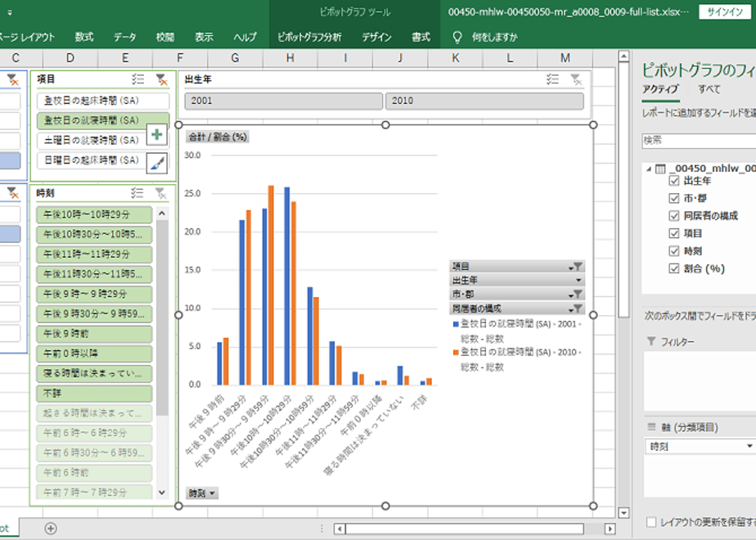Select 不詳 slicer item

[94, 394]
